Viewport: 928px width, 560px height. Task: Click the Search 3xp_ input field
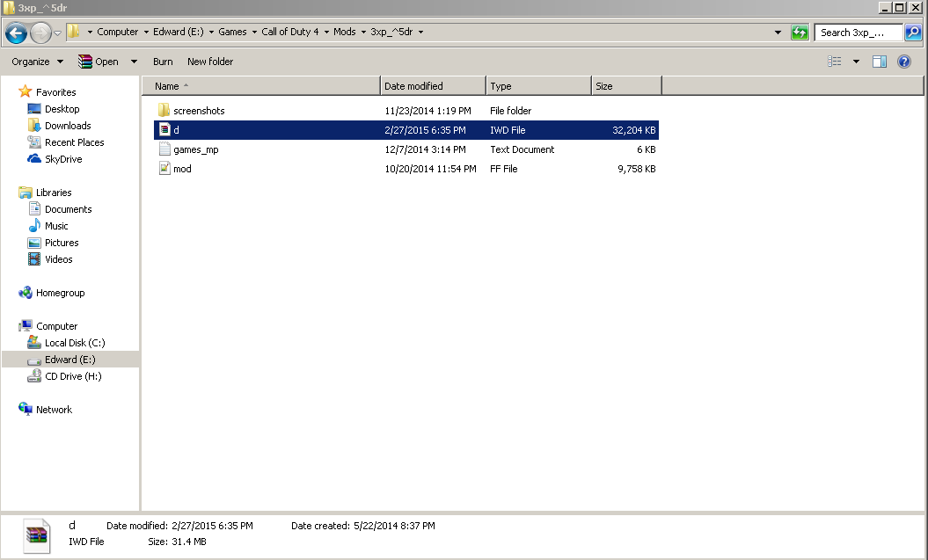[x=859, y=33]
